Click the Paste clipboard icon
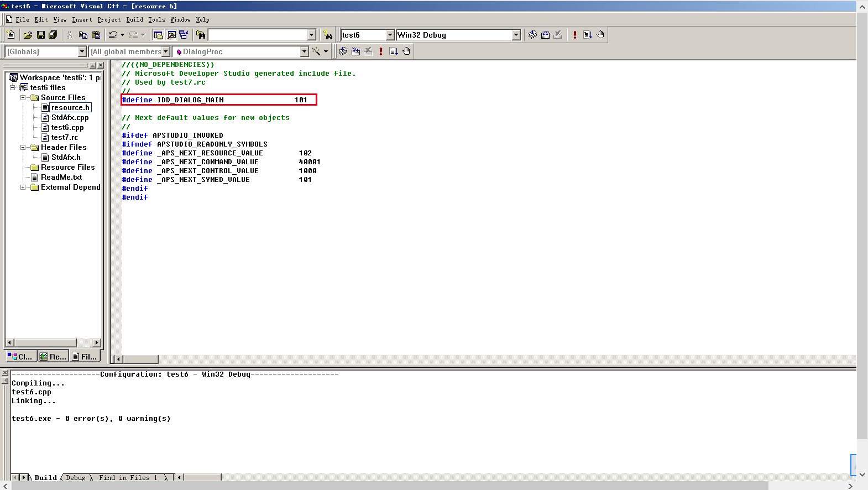Image resolution: width=868 pixels, height=490 pixels. 96,35
